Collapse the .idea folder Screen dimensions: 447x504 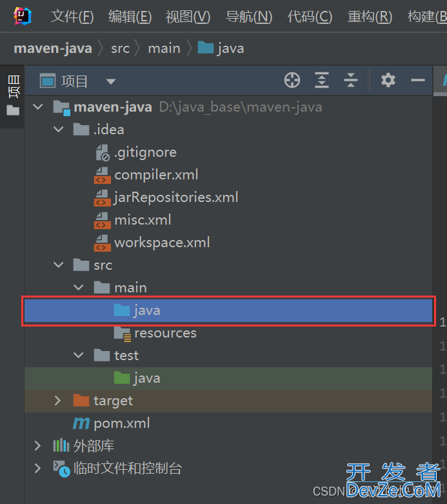[x=59, y=129]
